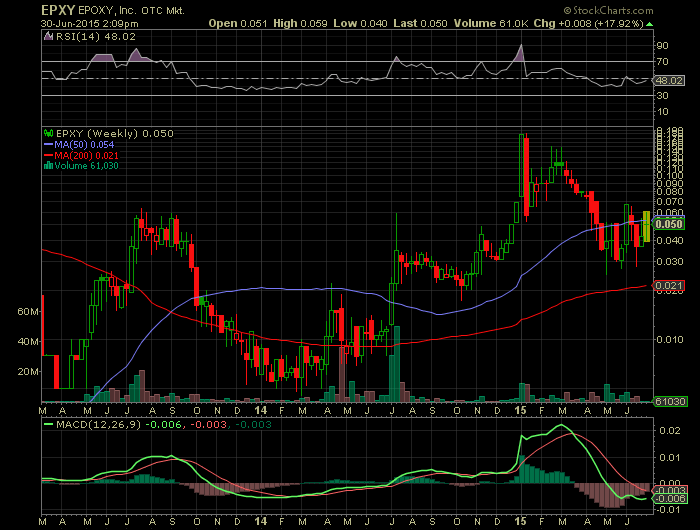Click the red 0.021 MA(200) value tag
The width and height of the screenshot is (700, 530).
point(668,286)
